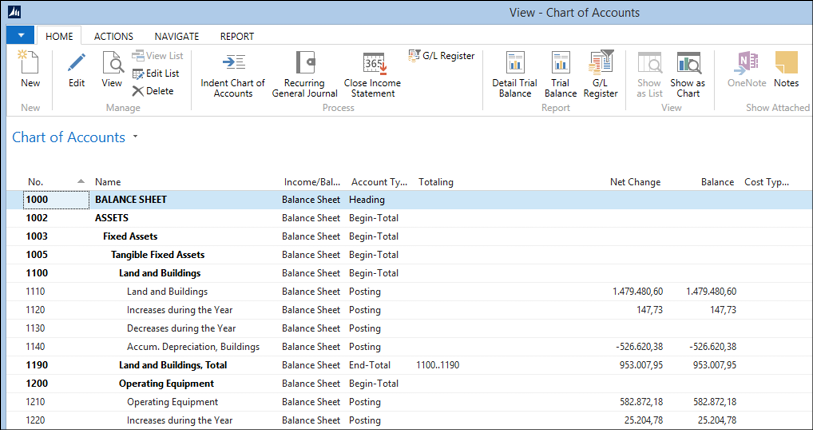
Task: Switch to the ACTIONS tab
Action: click(x=114, y=36)
